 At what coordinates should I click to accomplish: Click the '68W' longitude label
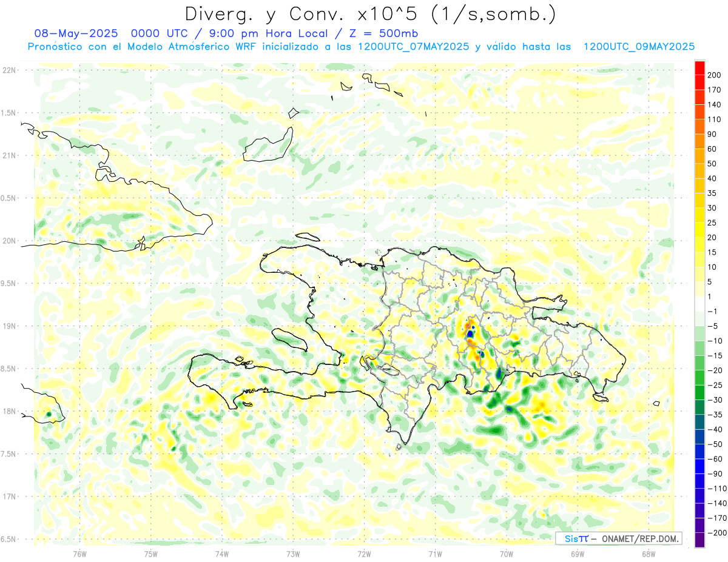pyautogui.click(x=649, y=554)
